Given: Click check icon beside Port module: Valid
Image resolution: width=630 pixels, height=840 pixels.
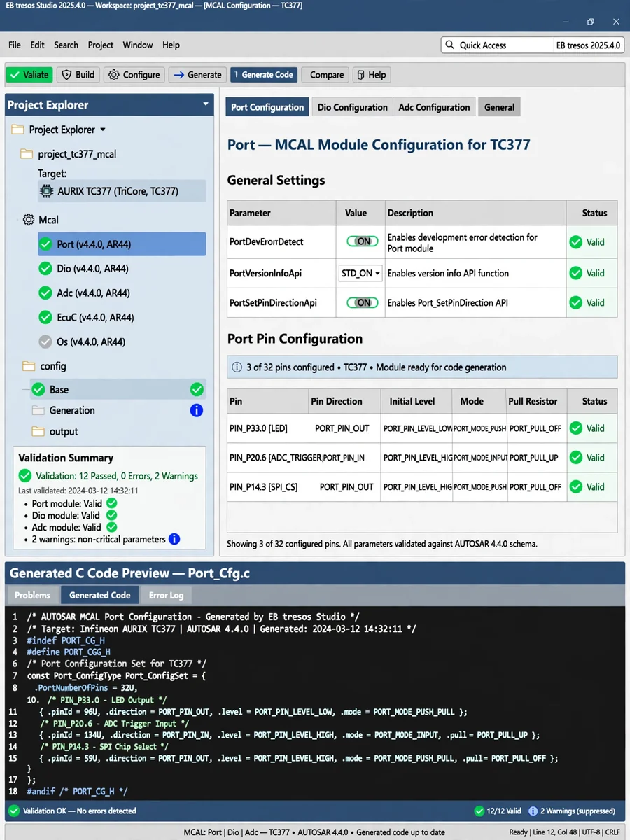Looking at the screenshot, I should click(x=111, y=503).
